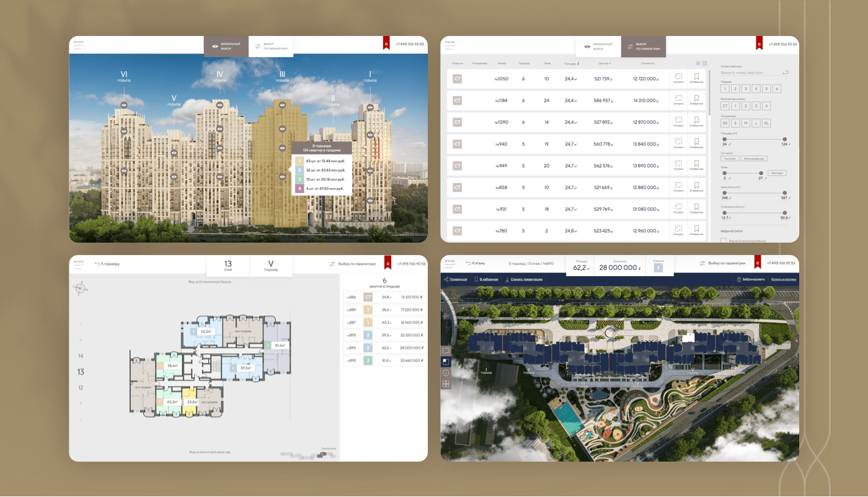868x497 pixels.
Task: Switch apartment results to grid view icon
Action: pos(704,63)
